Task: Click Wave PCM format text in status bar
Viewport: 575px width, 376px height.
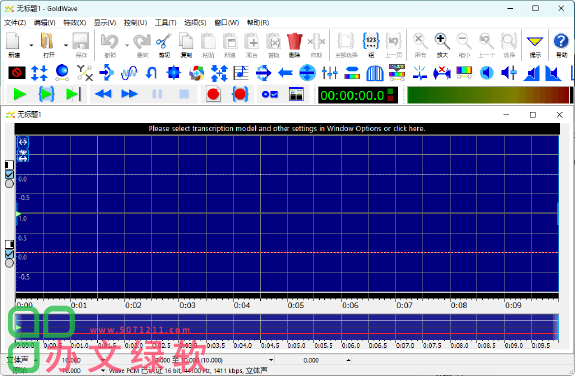Action: [188, 370]
